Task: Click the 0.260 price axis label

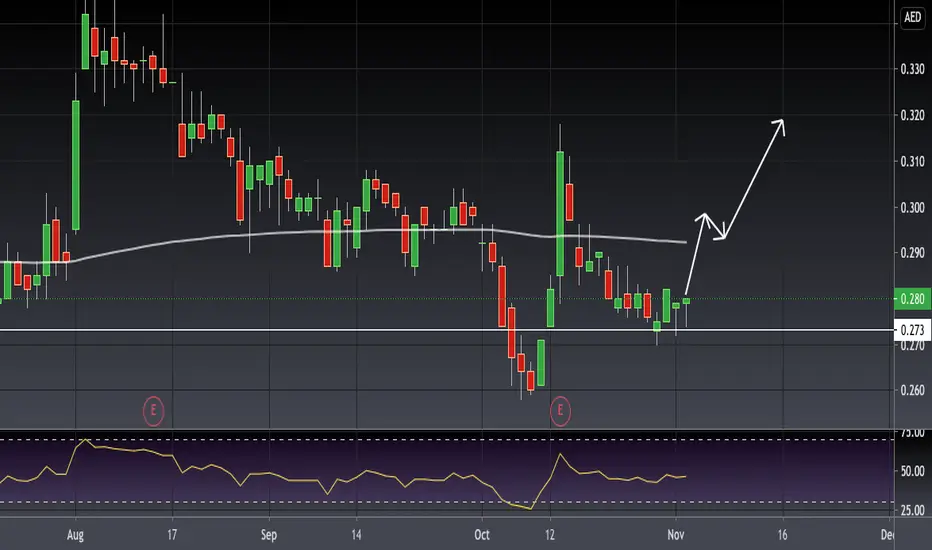Action: (x=912, y=390)
